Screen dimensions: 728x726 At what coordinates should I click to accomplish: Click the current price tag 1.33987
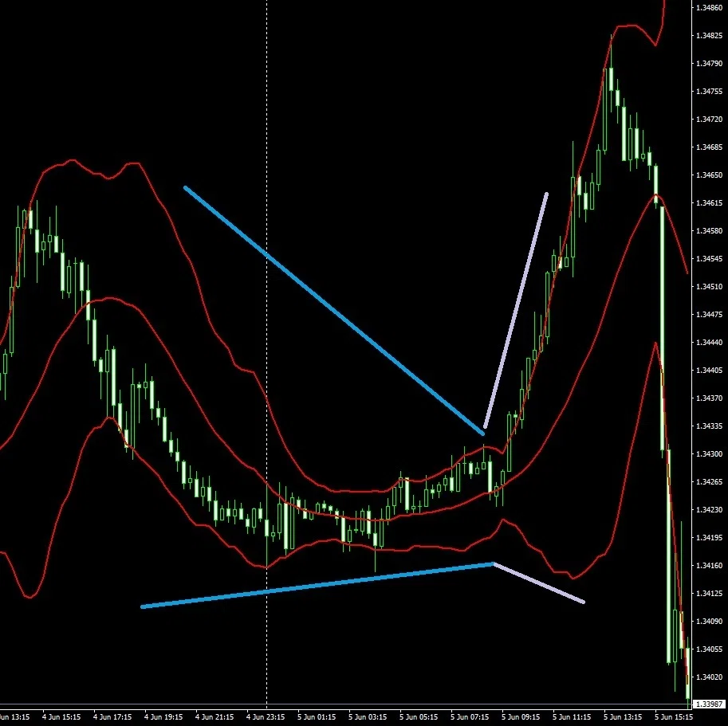coord(709,704)
